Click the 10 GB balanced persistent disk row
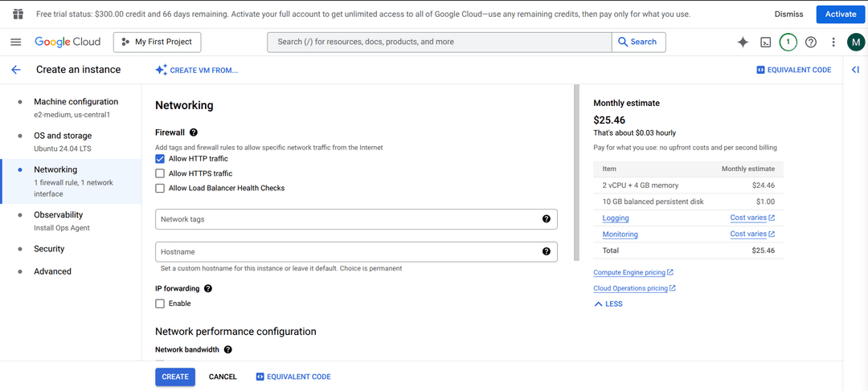Image resolution: width=868 pixels, height=391 pixels. [689, 202]
